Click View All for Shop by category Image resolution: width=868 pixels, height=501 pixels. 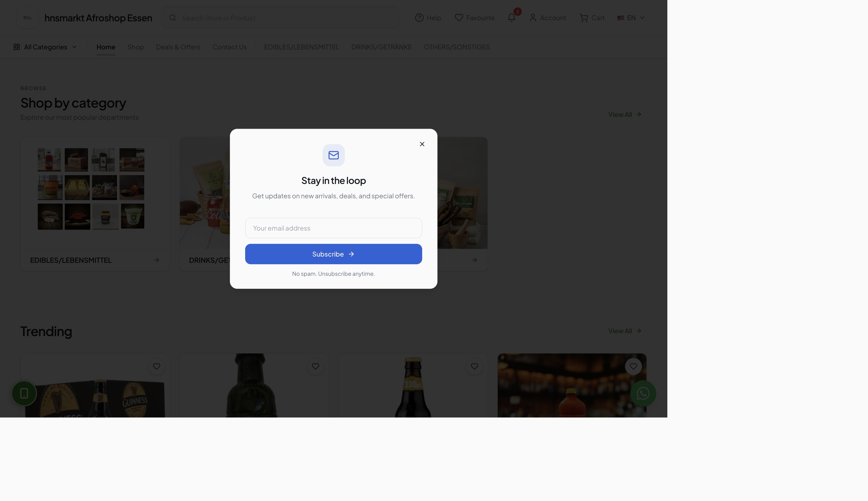tap(625, 115)
